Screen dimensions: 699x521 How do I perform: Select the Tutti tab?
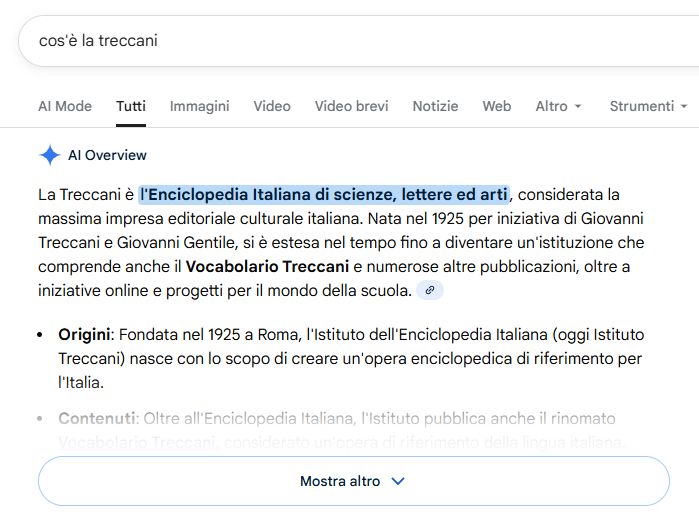tap(131, 106)
